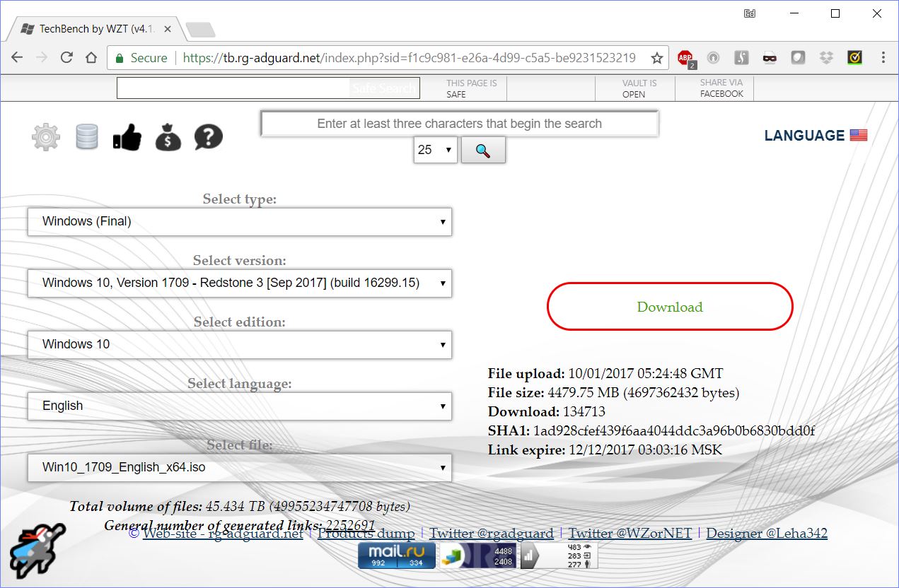Click the File size value text
Viewport: 899px width, 588px height.
pos(644,392)
